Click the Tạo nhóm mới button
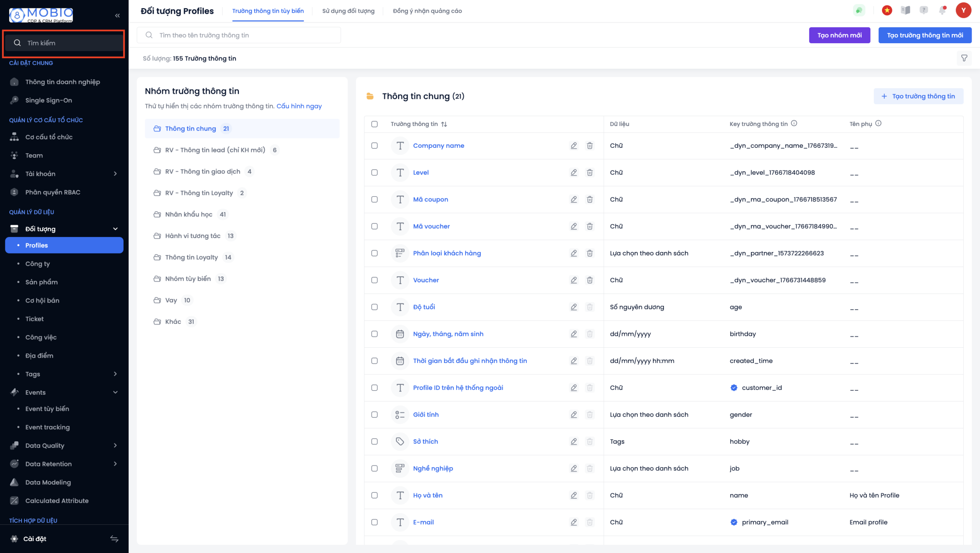980x553 pixels. click(x=839, y=35)
